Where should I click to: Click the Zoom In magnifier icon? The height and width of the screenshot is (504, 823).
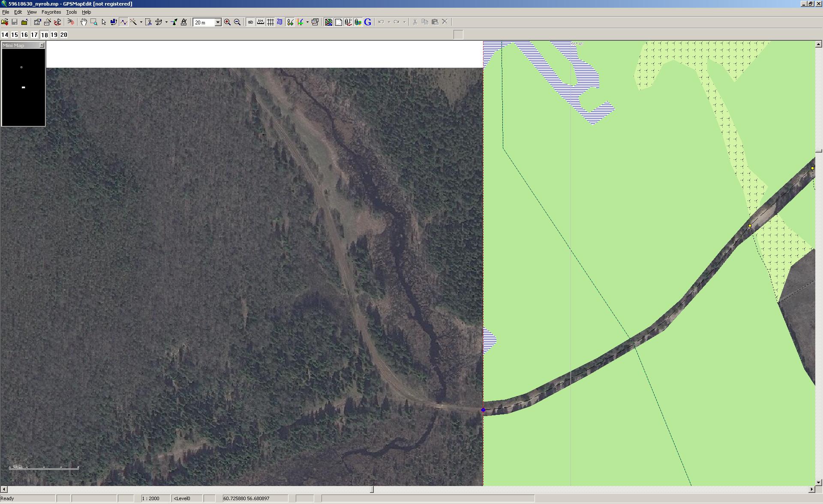pos(227,22)
